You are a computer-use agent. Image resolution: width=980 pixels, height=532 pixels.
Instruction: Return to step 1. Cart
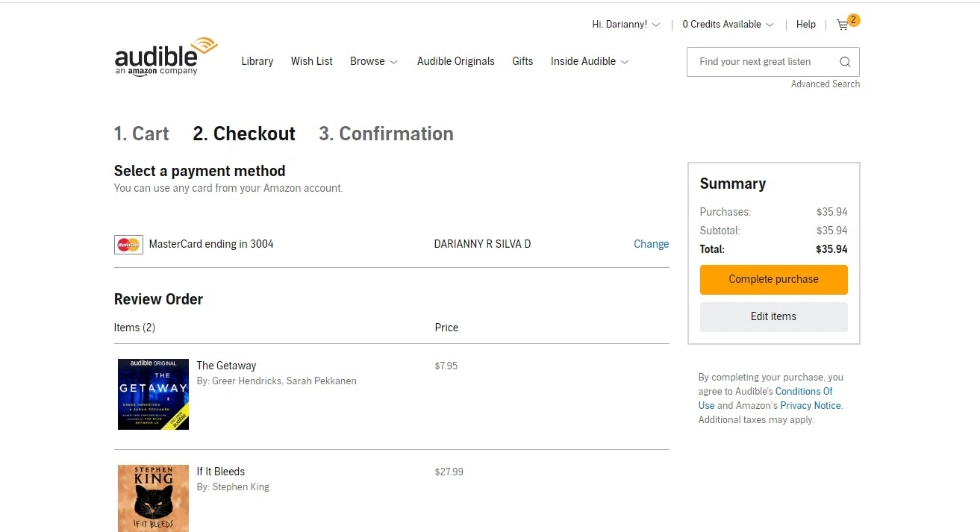pos(141,134)
